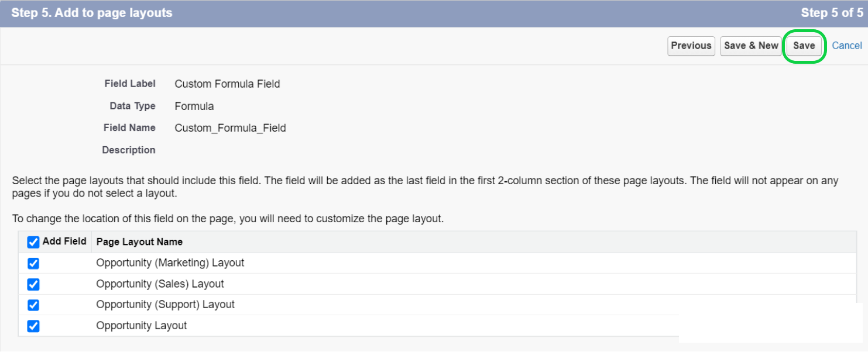
Task: Cancel the field creation wizard
Action: [847, 46]
